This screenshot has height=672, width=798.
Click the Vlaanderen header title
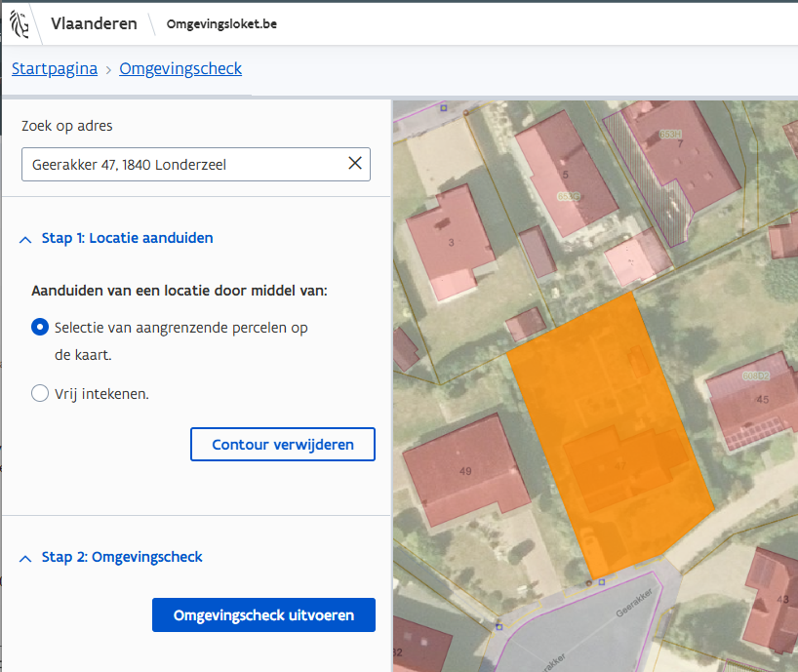94,23
